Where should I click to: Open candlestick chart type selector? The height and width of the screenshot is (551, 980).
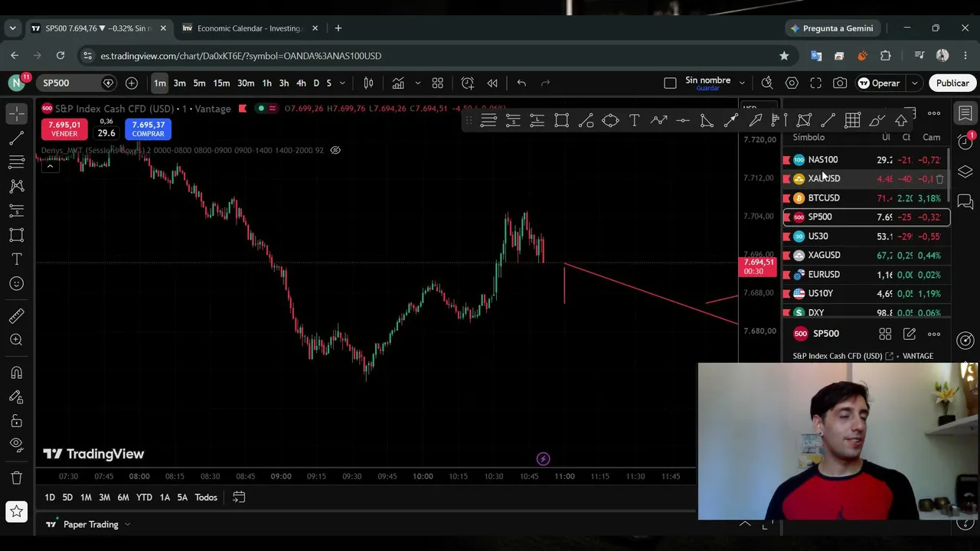click(x=368, y=83)
